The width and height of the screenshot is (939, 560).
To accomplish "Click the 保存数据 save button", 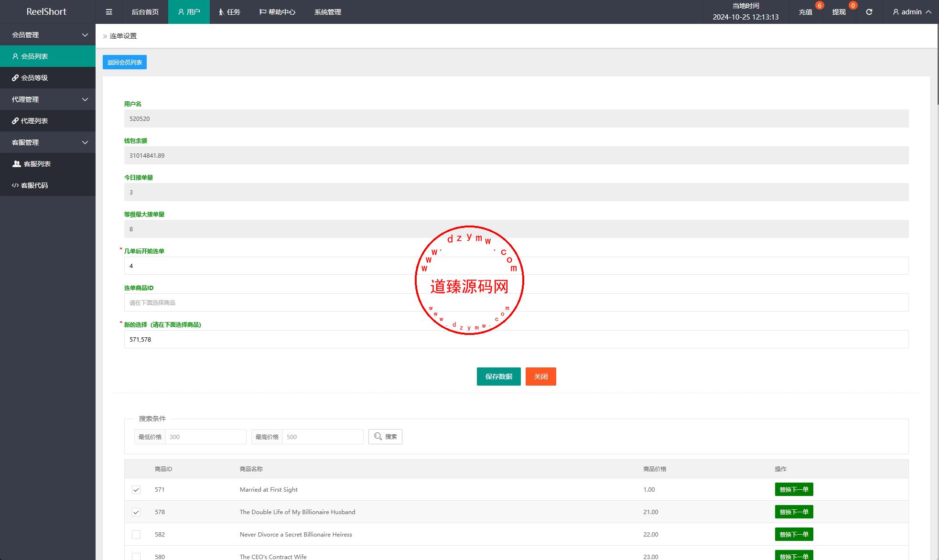I will 498,377.
